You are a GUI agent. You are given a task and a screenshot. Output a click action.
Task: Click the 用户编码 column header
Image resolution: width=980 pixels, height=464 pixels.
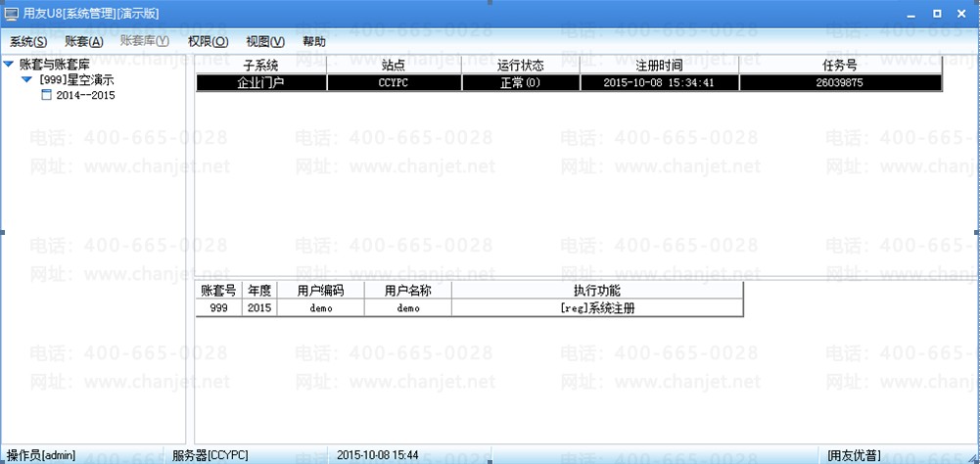[x=320, y=291]
